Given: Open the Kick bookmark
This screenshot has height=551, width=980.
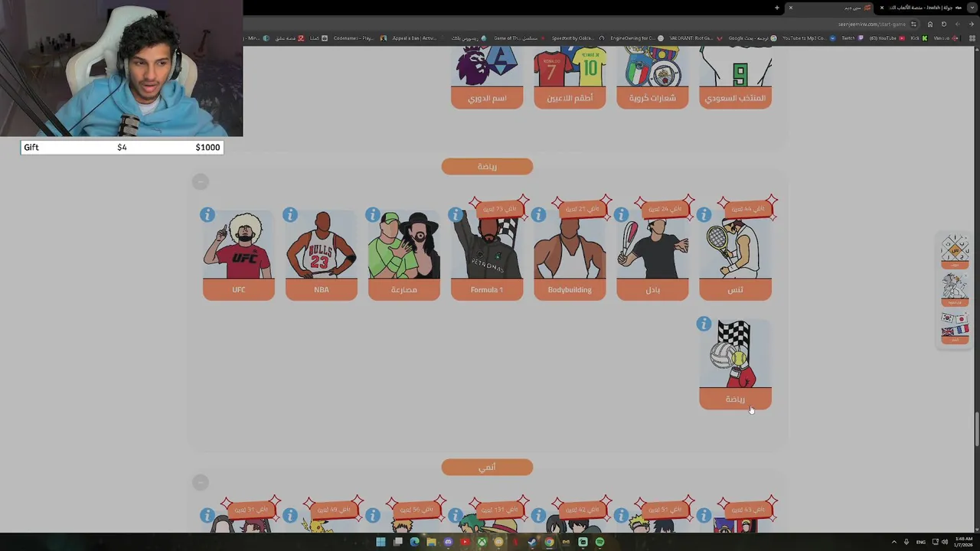Looking at the screenshot, I should 918,38.
